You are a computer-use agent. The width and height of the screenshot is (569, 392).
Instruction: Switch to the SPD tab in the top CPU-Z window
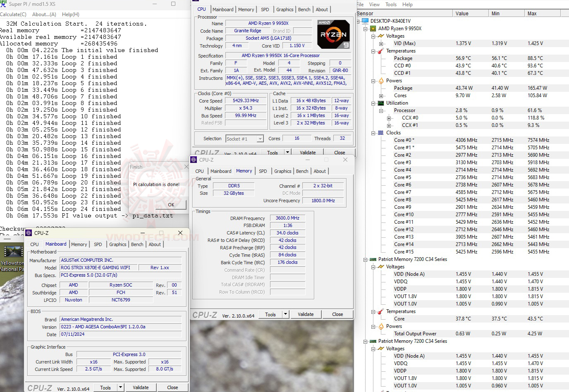tap(265, 10)
